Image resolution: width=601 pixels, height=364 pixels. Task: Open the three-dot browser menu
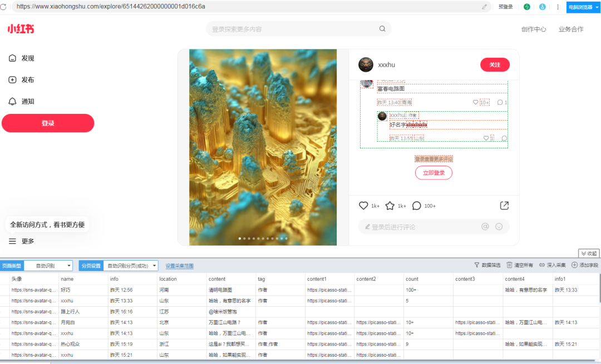pyautogui.click(x=558, y=7)
